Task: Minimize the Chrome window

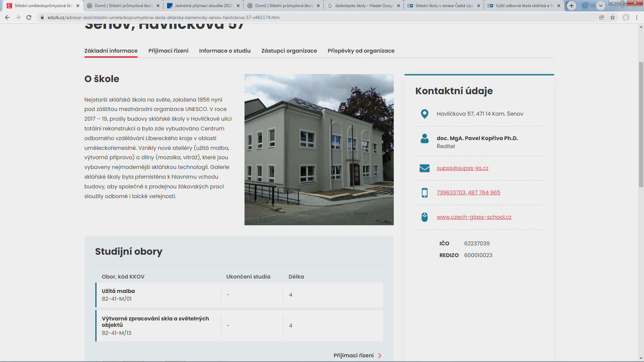Action: 613,3
